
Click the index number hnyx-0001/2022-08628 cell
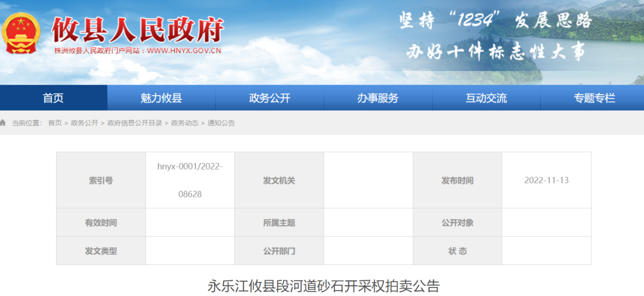point(190,180)
